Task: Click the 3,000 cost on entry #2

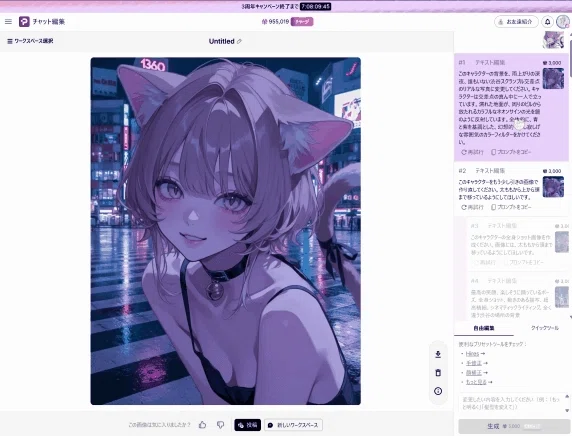Action: pyautogui.click(x=552, y=171)
